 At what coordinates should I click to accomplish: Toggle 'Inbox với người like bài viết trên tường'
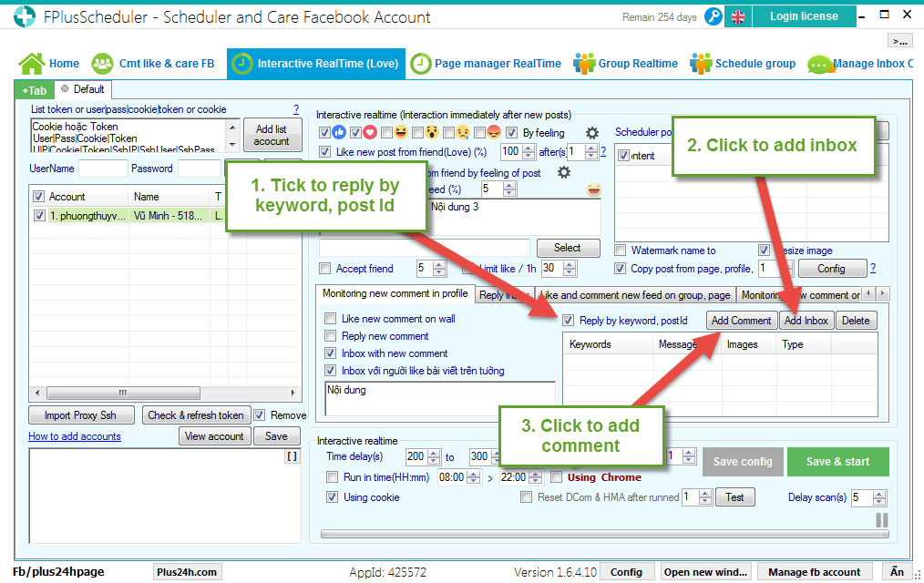click(x=331, y=371)
